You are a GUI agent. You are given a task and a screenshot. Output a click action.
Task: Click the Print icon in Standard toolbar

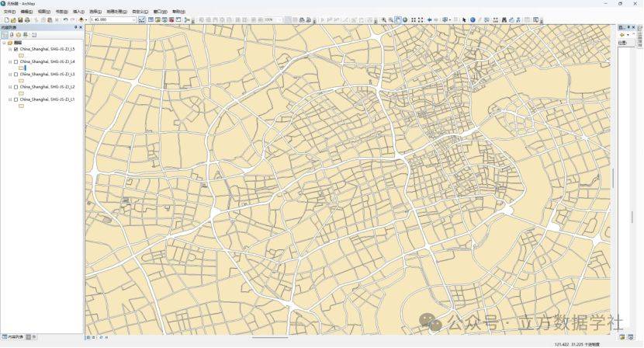point(27,19)
